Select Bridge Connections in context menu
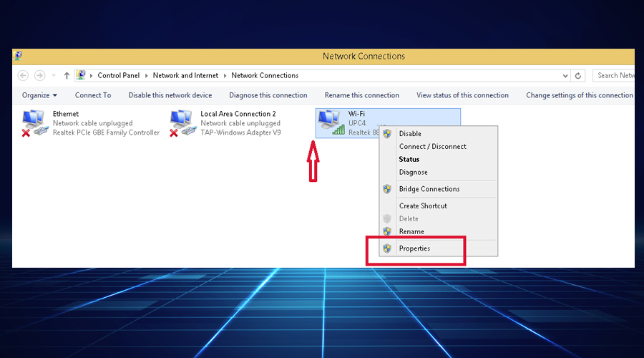The height and width of the screenshot is (358, 644). [429, 189]
